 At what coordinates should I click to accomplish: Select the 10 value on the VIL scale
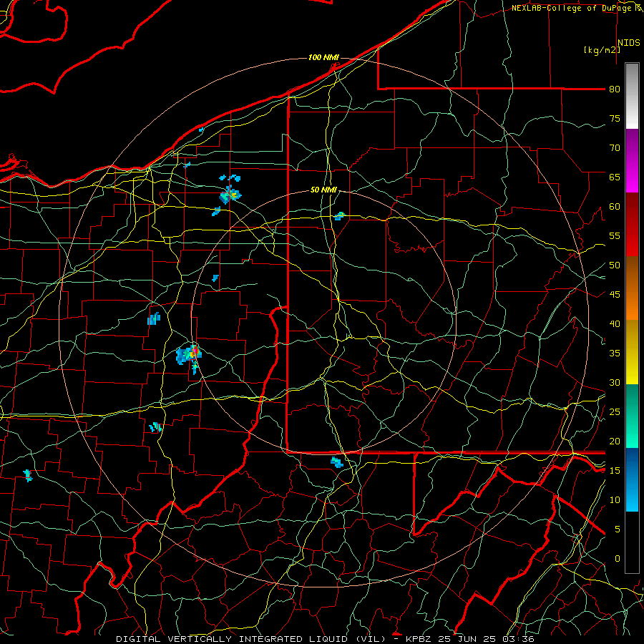pyautogui.click(x=615, y=500)
